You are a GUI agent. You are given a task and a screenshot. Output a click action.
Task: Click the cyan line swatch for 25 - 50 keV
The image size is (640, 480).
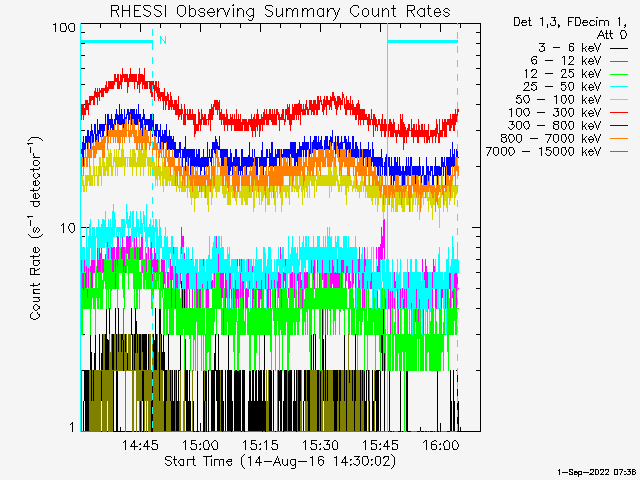point(619,87)
